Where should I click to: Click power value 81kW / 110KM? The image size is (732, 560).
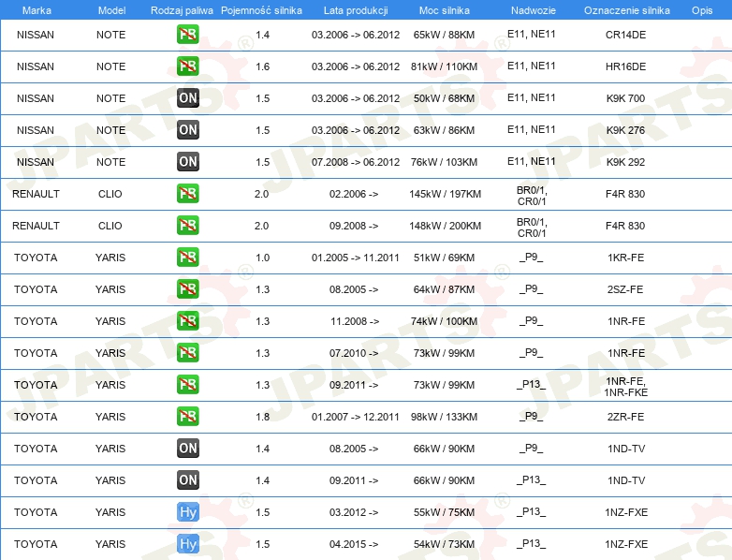click(x=444, y=66)
